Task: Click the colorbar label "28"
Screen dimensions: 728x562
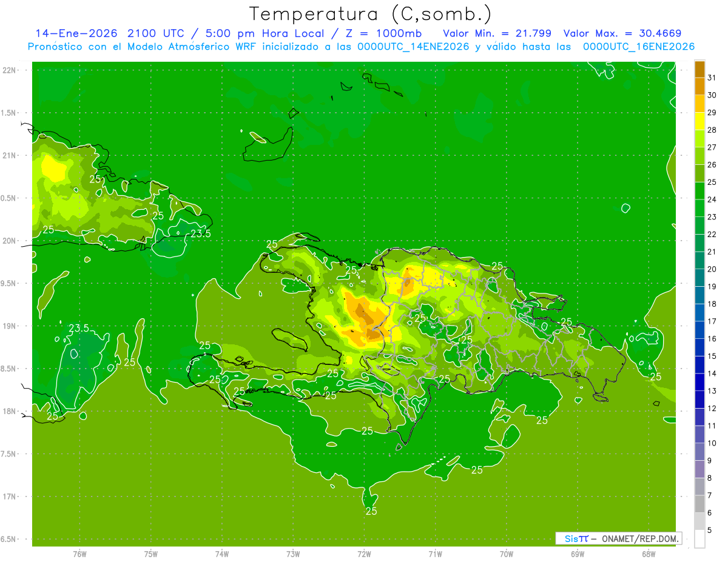Action: tap(712, 130)
